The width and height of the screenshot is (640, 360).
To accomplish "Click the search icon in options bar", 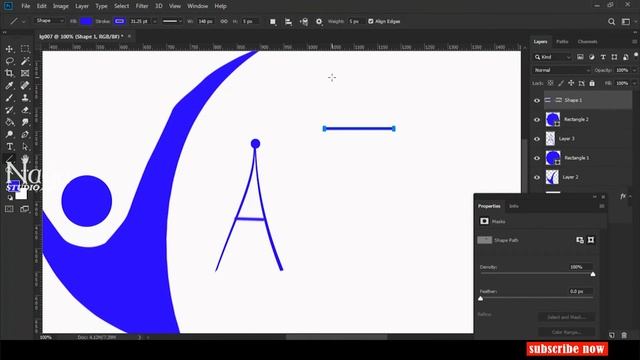I will [611, 22].
